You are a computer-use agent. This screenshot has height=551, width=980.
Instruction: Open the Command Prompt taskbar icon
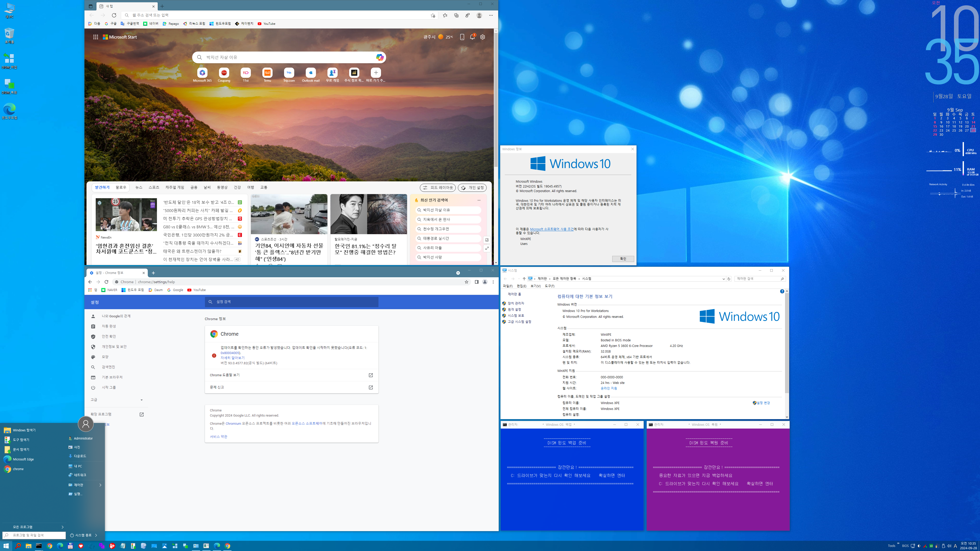(x=39, y=546)
